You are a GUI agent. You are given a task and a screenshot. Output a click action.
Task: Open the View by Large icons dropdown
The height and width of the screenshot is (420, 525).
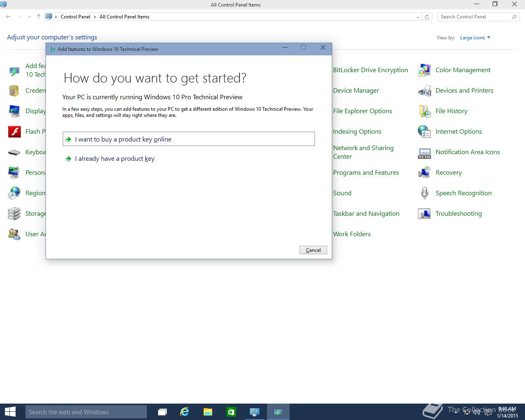tap(475, 38)
